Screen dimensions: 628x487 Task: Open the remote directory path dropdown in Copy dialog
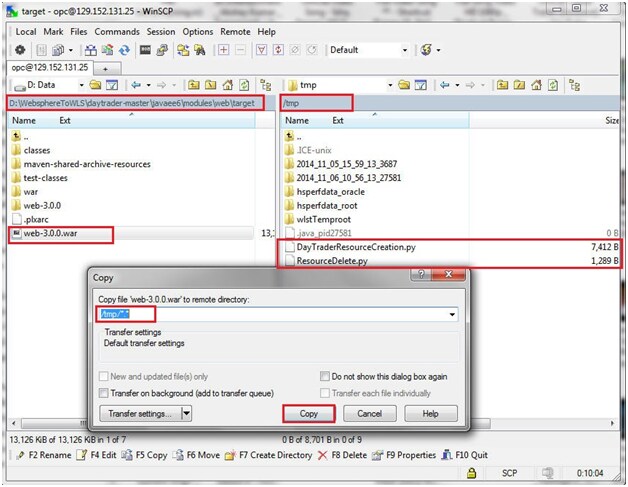[452, 314]
